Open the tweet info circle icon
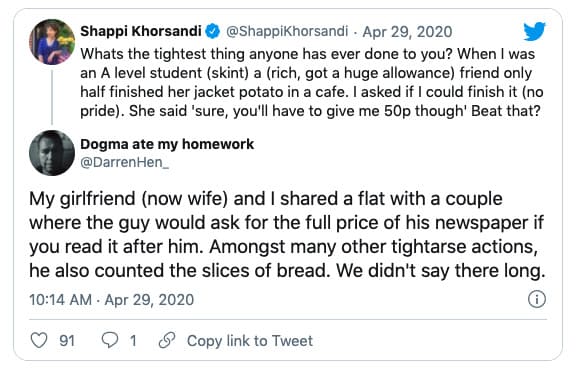Viewport: 576px width, 372px height. (x=537, y=299)
